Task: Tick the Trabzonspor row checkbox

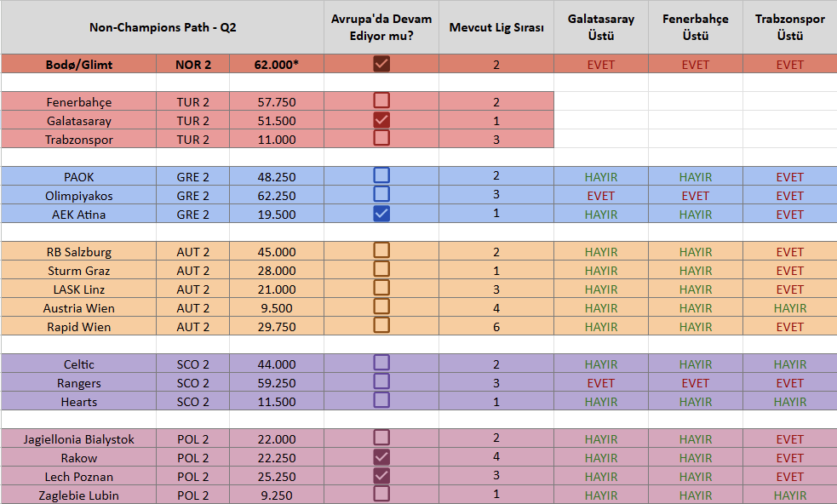Action: coord(381,138)
